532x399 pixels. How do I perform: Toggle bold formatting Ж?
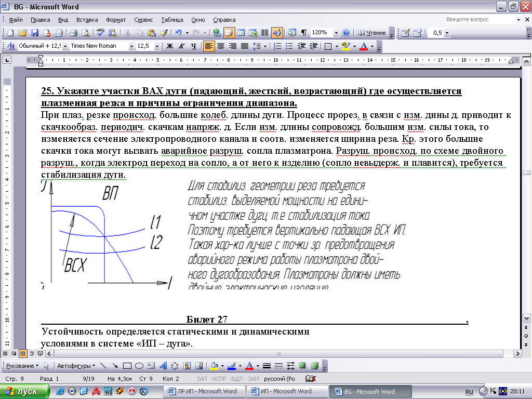click(170, 46)
